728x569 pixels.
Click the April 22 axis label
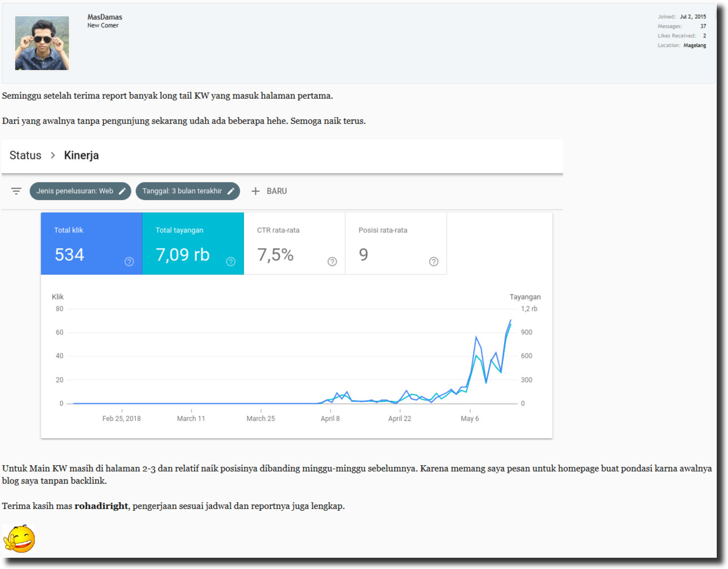400,419
